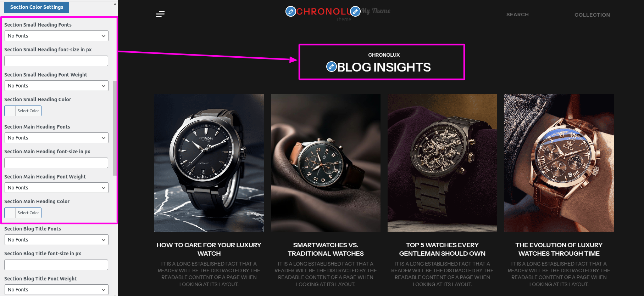Click Section Color Settings tab button
Screen dimensions: 644x296
point(37,7)
